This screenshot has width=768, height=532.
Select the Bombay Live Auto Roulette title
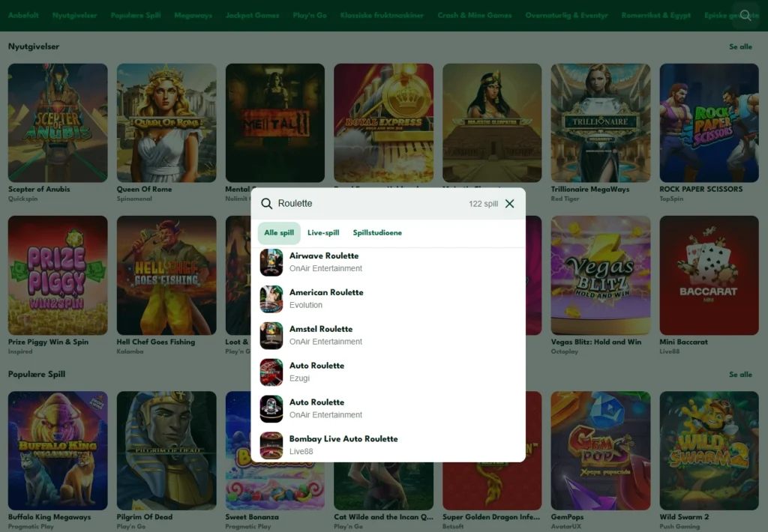pos(343,439)
